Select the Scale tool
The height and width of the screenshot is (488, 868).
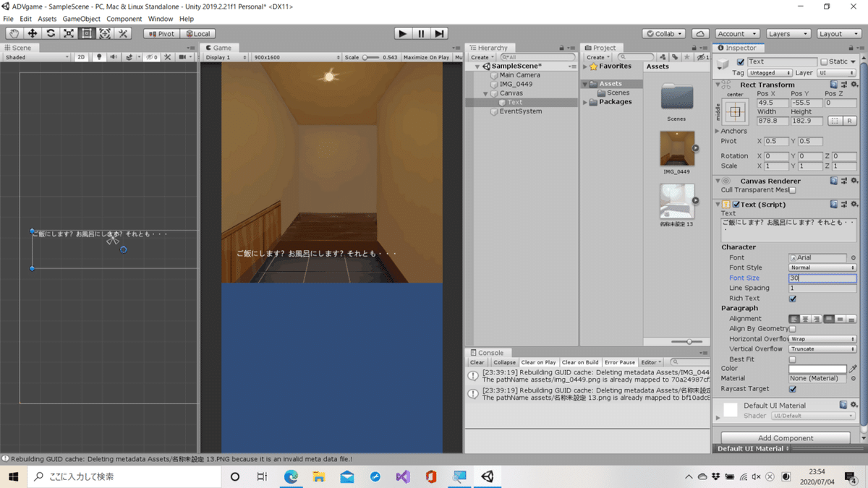click(x=69, y=33)
